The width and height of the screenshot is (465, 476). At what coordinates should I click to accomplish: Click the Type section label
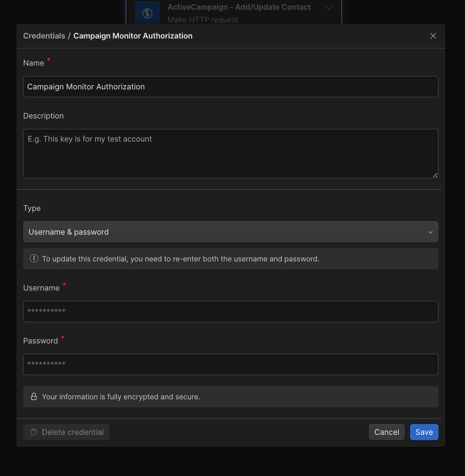pyautogui.click(x=32, y=208)
